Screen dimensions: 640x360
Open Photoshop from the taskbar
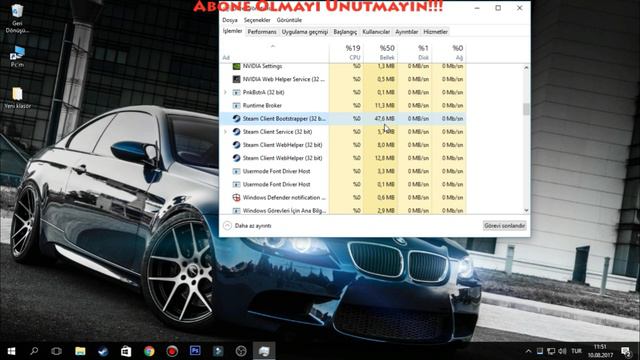pos(195,351)
